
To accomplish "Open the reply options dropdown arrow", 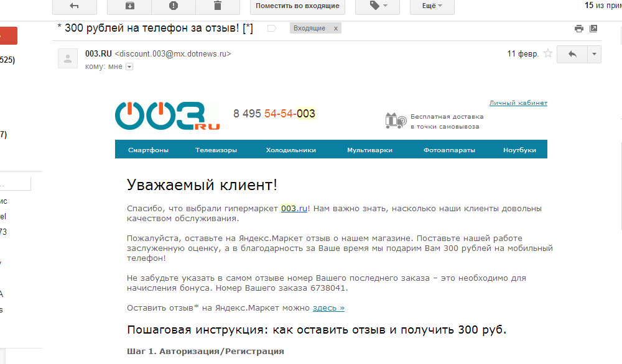I will pos(594,54).
